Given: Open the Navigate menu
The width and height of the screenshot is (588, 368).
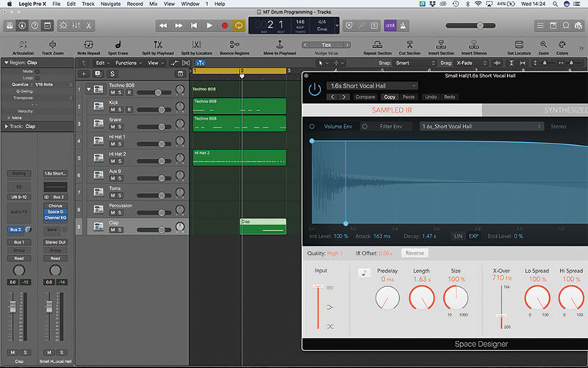Looking at the screenshot, I should coord(111,4).
